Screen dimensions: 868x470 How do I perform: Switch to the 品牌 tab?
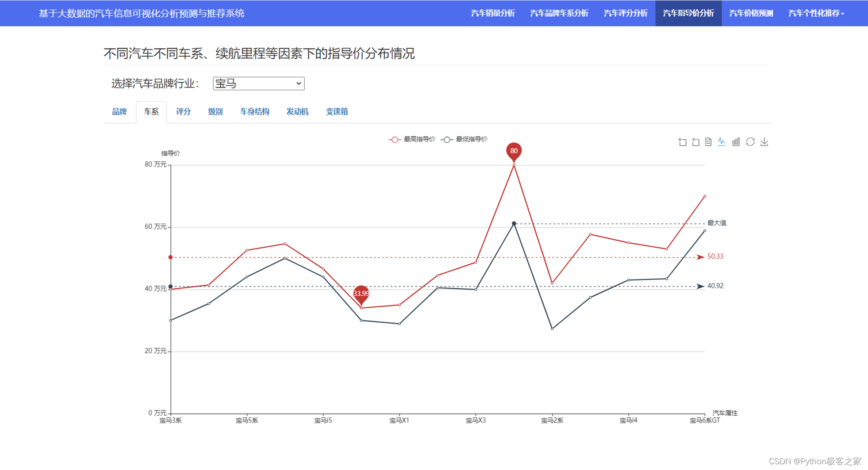click(119, 112)
